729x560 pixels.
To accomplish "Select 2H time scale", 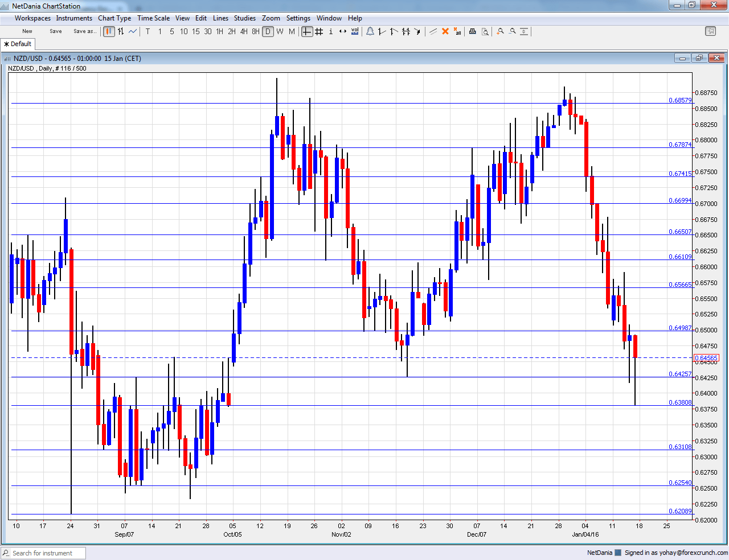I will [x=232, y=31].
